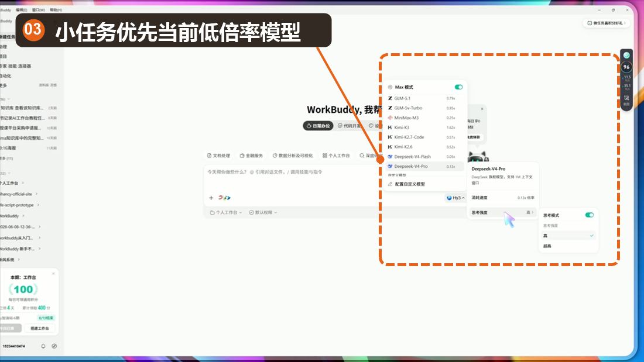Click the 100 points circle

[23, 289]
